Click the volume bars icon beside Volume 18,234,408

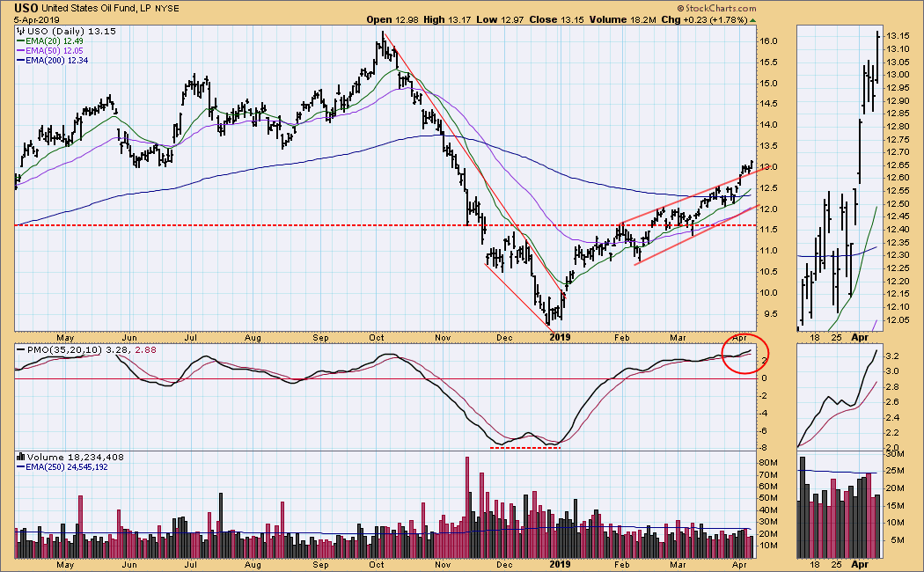(20, 457)
